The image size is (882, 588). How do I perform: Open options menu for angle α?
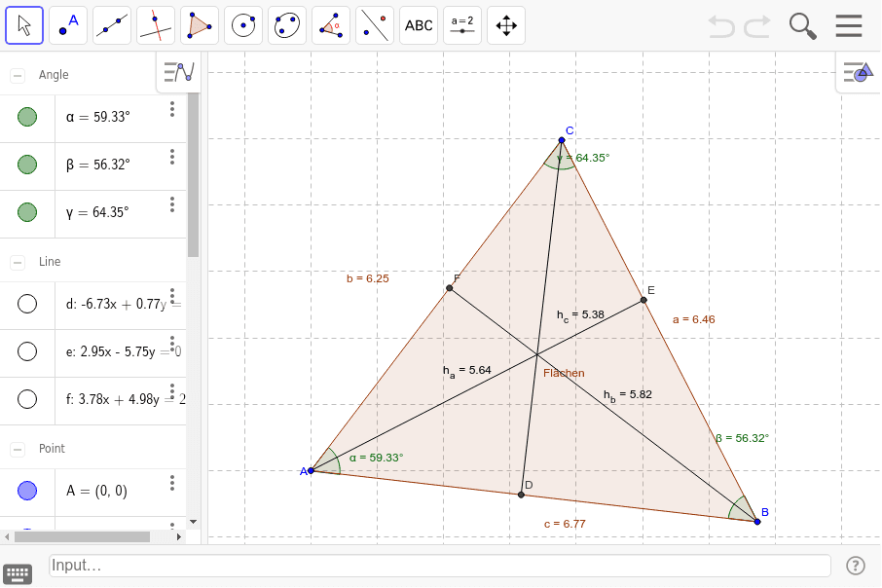tap(172, 109)
